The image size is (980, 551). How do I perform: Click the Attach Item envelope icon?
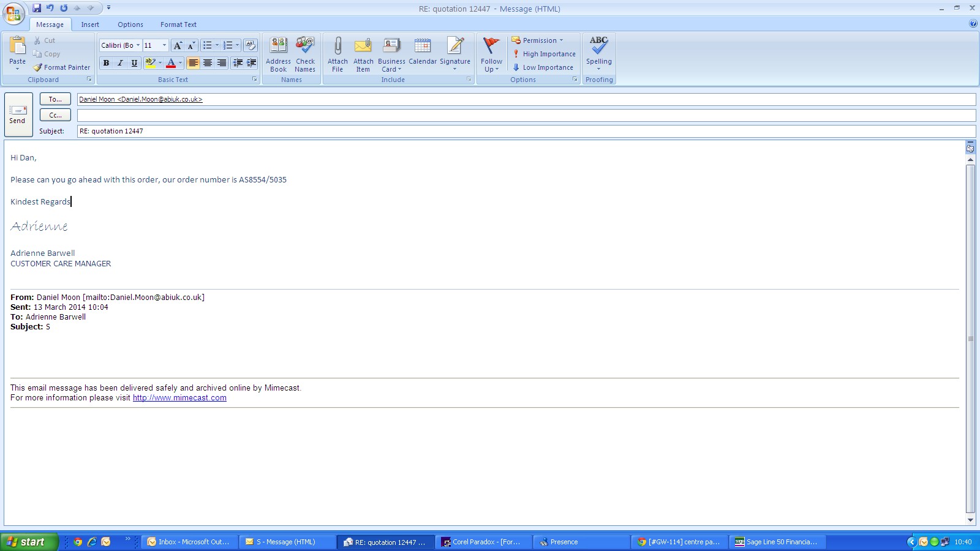[363, 47]
